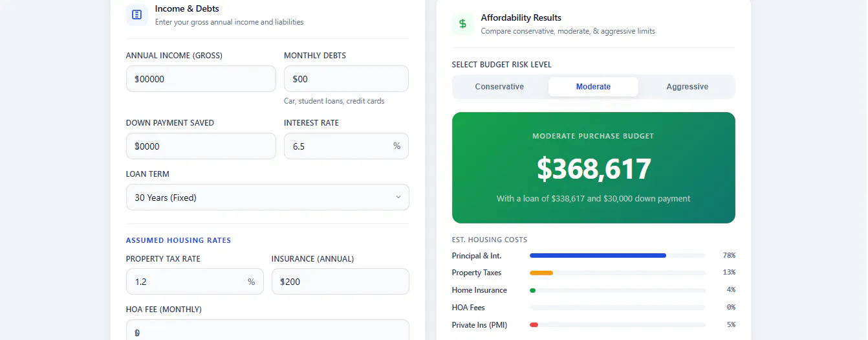
Task: Focus the Down Payment Saved field
Action: click(x=201, y=146)
